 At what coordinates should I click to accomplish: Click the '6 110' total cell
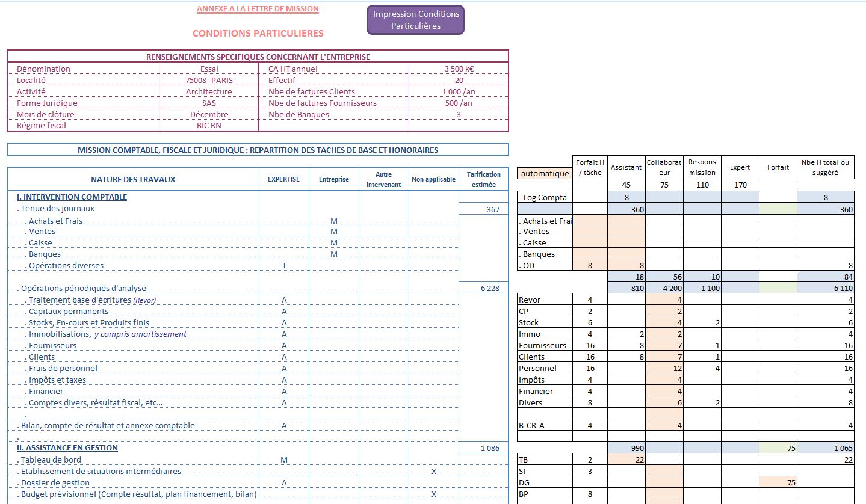pyautogui.click(x=826, y=288)
